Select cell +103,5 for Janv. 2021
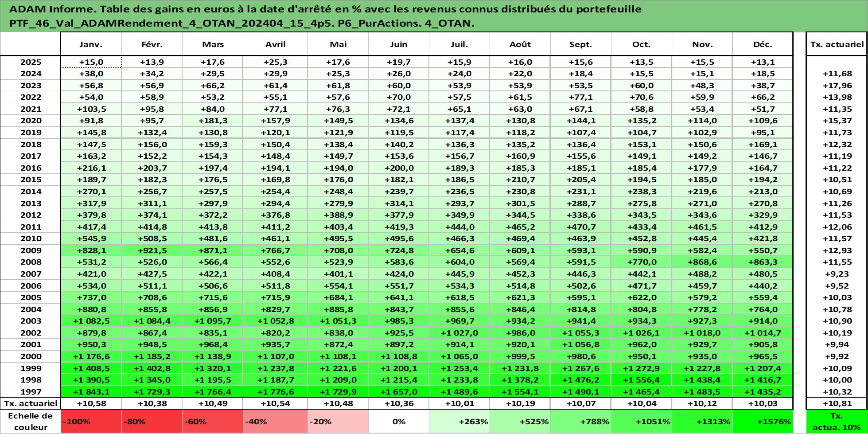This screenshot has height=434, width=868. click(x=91, y=109)
